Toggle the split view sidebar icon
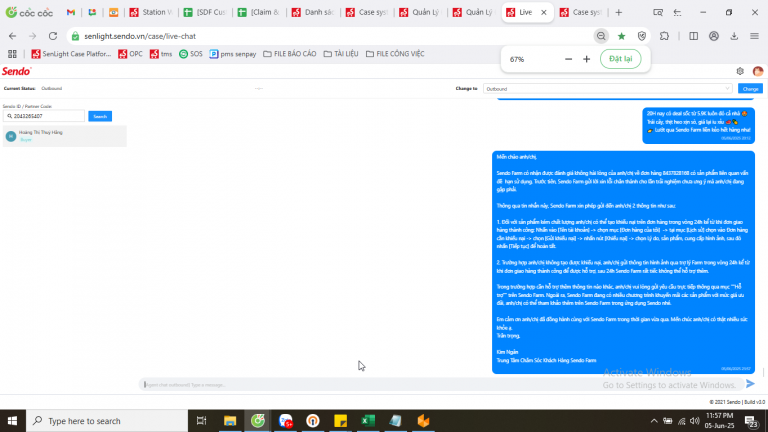Screen dimensions: 768x432 point(694,36)
